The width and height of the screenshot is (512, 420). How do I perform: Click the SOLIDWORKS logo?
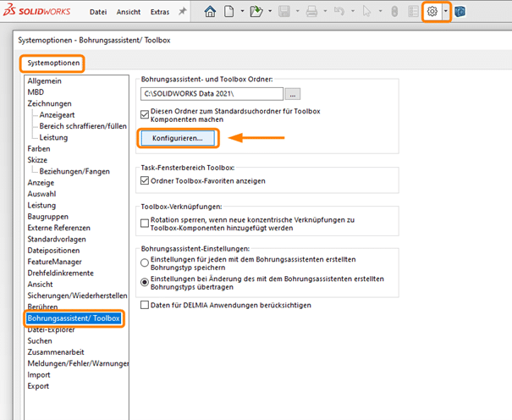(x=36, y=11)
